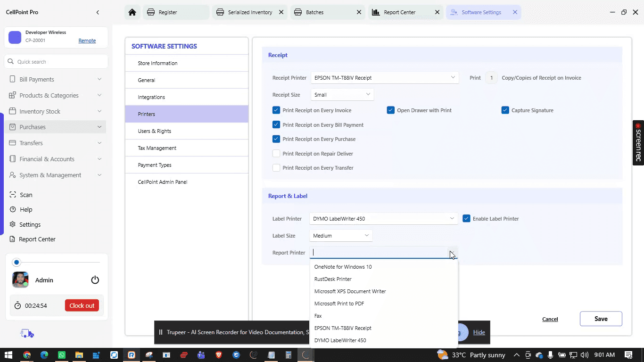Screen dimensions: 644x362
Task: Uncheck Print Receipt on Every Invoice
Action: (276, 110)
